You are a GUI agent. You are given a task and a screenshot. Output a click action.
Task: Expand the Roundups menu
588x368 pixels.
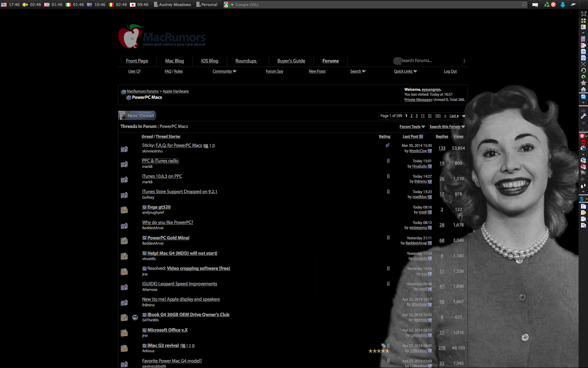click(247, 61)
